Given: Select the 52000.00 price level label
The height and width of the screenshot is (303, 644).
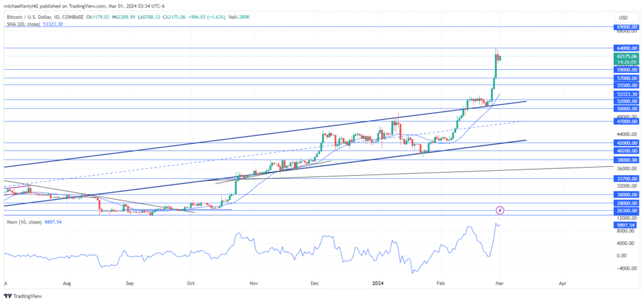Looking at the screenshot, I should pyautogui.click(x=627, y=101).
